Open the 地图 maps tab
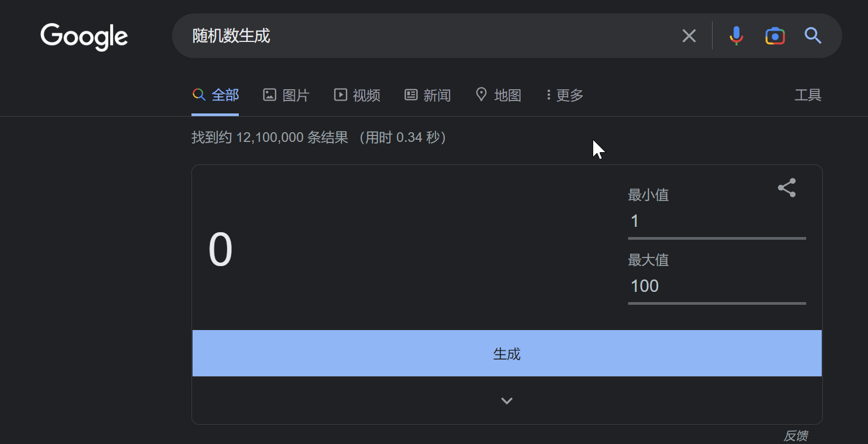This screenshot has height=444, width=868. 499,95
